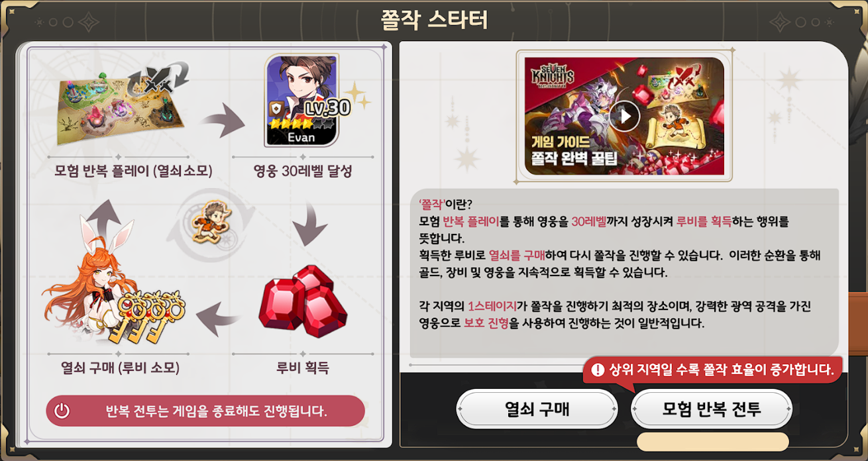Viewport: 868px width, 461px height.
Task: Click the 열쇠 구매 (루비 소모) label
Action: click(120, 366)
